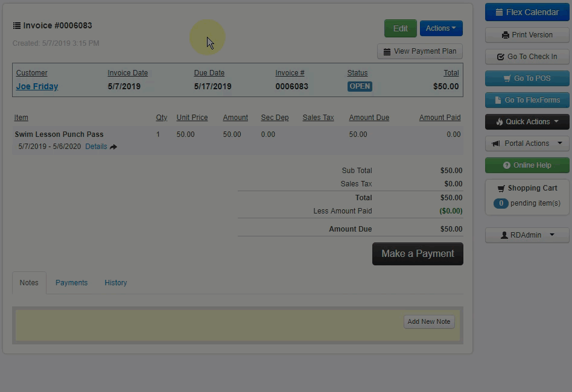The width and height of the screenshot is (572, 392).
Task: Click the green Edit button
Action: [x=400, y=28]
